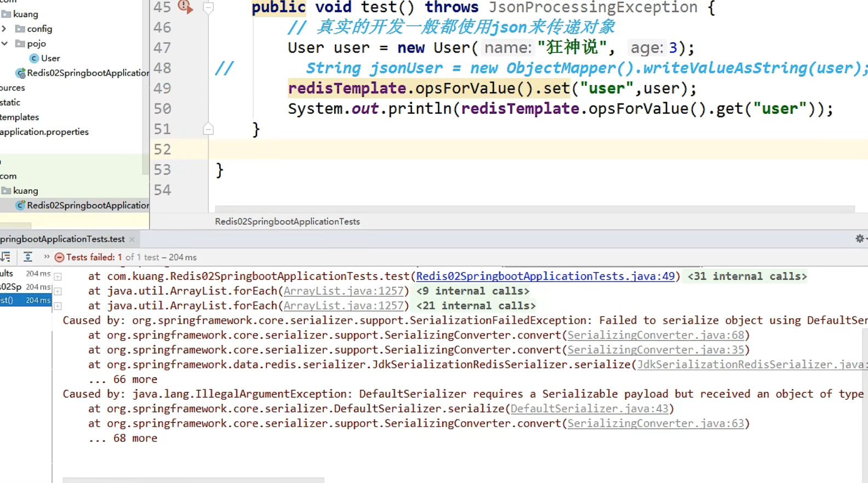868x483 pixels.
Task: Expand the folded 31 internal calls stack frames
Action: tap(747, 276)
